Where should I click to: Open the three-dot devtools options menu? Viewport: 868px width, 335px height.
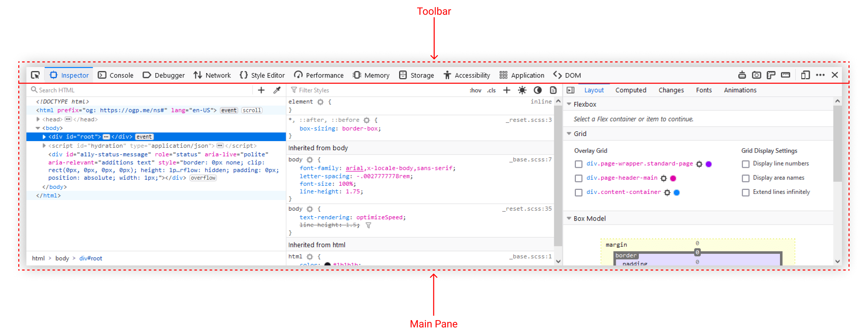coord(820,75)
